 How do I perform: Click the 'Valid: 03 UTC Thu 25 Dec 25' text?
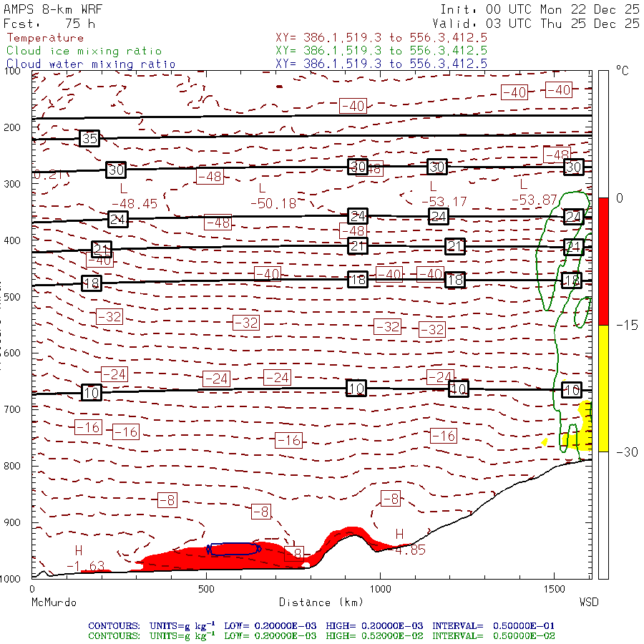pyautogui.click(x=536, y=24)
